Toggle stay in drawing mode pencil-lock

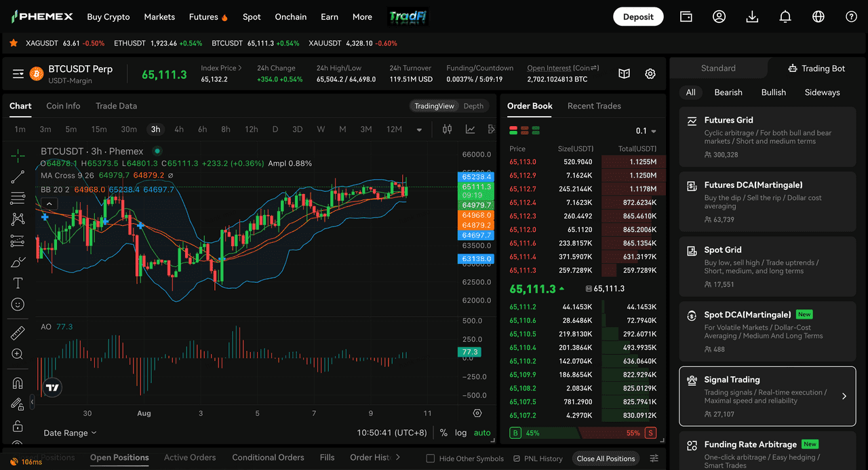pos(18,404)
